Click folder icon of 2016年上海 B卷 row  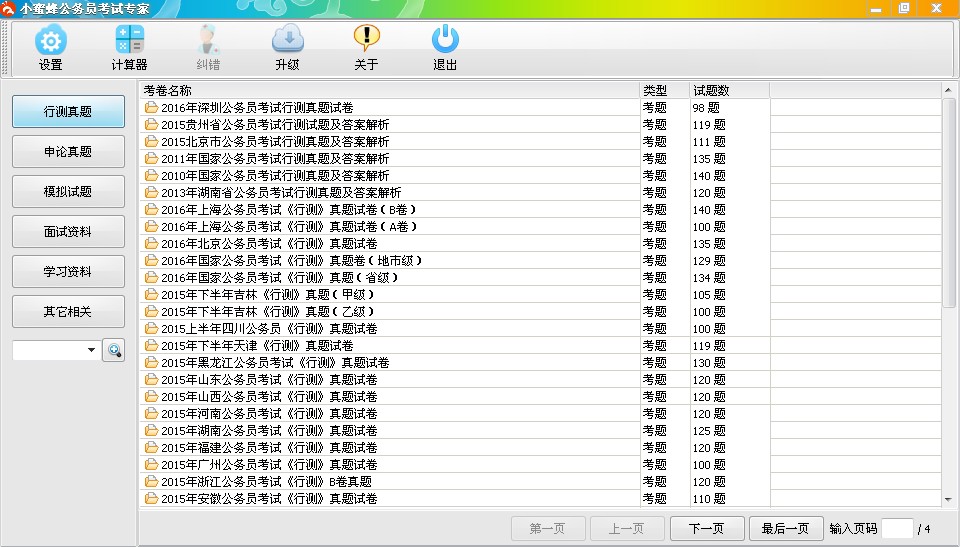151,209
